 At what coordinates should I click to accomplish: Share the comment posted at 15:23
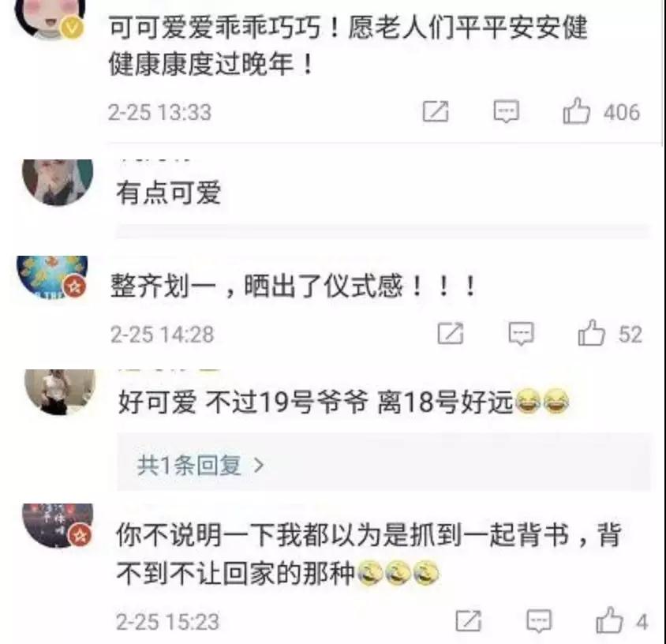[469, 620]
